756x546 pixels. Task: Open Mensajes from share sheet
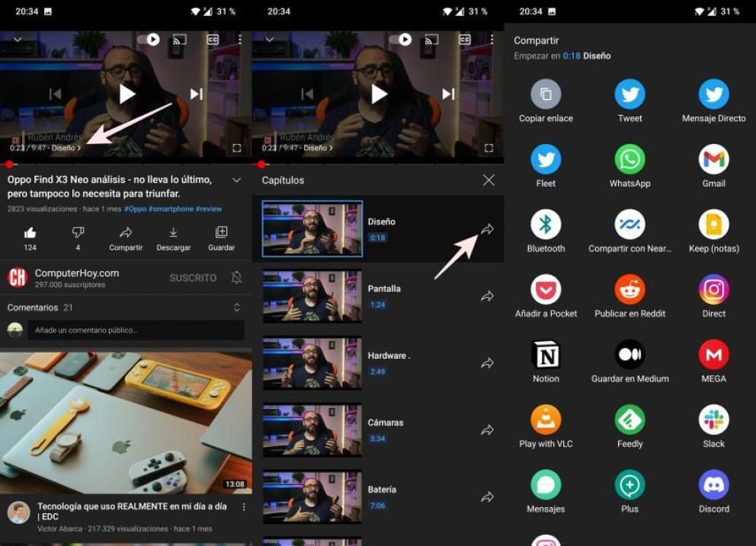coord(546,485)
